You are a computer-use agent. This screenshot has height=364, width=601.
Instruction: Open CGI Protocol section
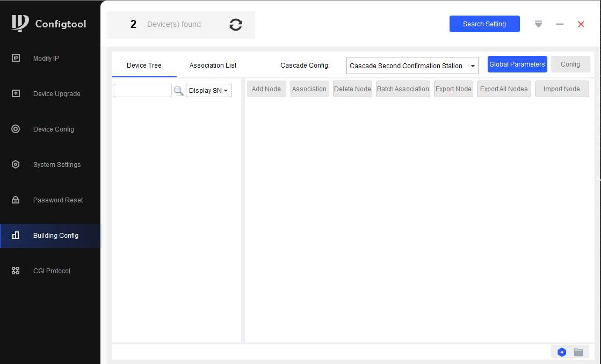(52, 271)
